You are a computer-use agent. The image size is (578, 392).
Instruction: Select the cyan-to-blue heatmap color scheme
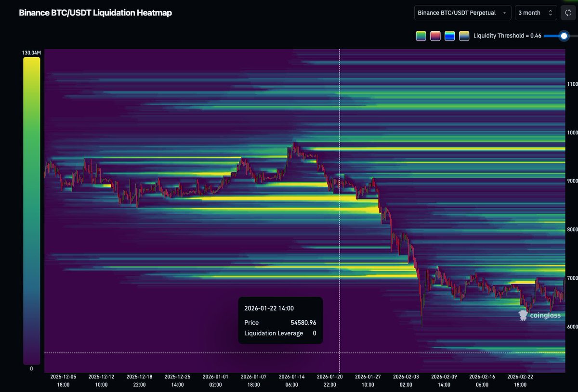[x=450, y=36]
